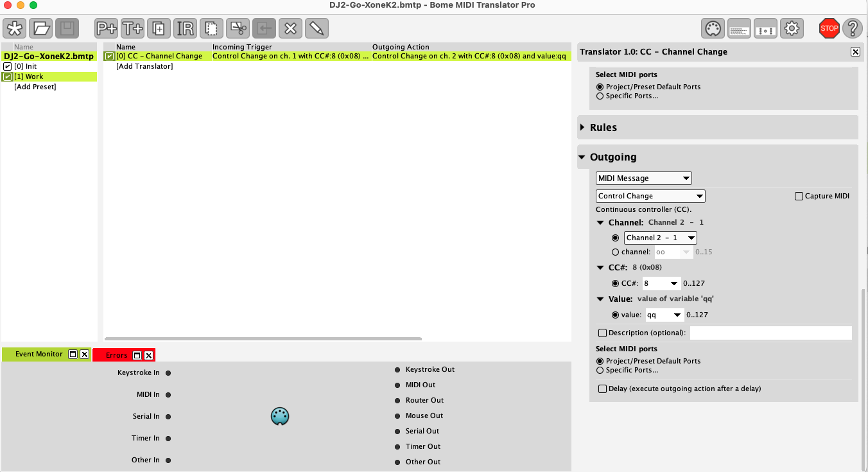Undock the Event Monitor panel
The width and height of the screenshot is (868, 472).
[x=73, y=354]
